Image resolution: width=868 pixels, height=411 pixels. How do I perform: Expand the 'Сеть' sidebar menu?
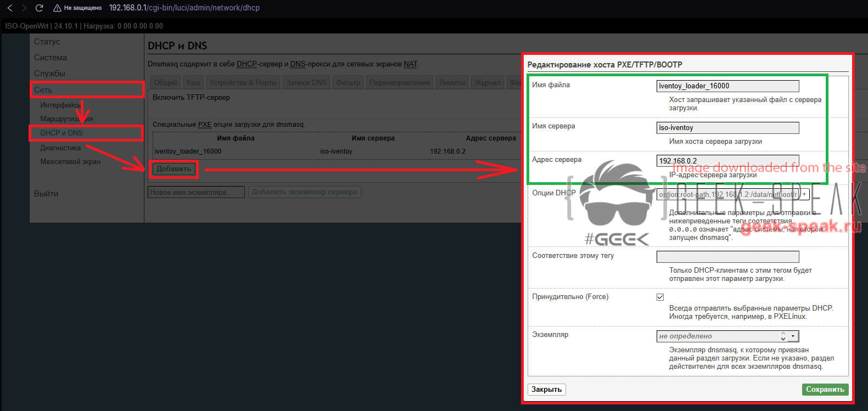[43, 90]
